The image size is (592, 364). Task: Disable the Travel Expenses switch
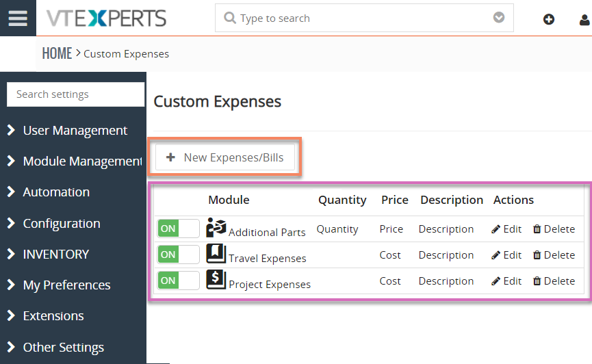tap(178, 255)
